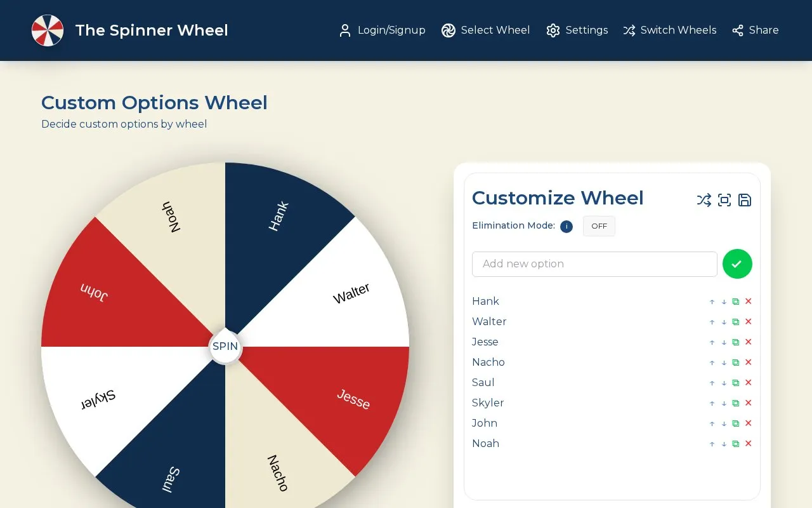The image size is (812, 508).
Task: Open Select Wheel menu
Action: [486, 30]
